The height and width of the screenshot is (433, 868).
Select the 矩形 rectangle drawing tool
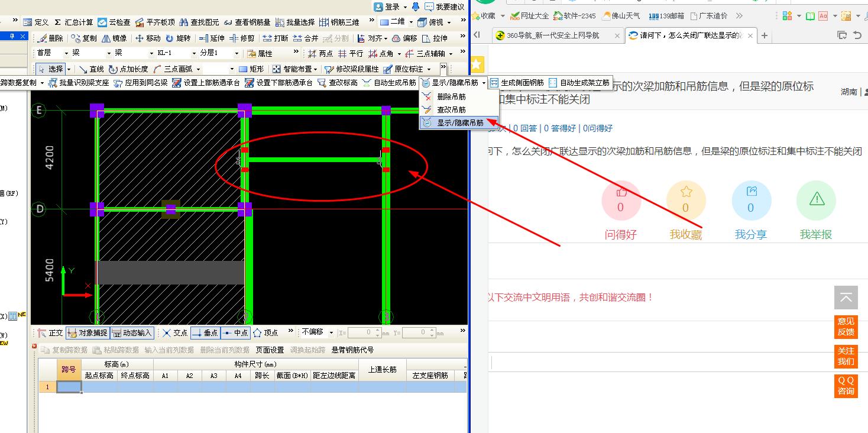tap(251, 69)
